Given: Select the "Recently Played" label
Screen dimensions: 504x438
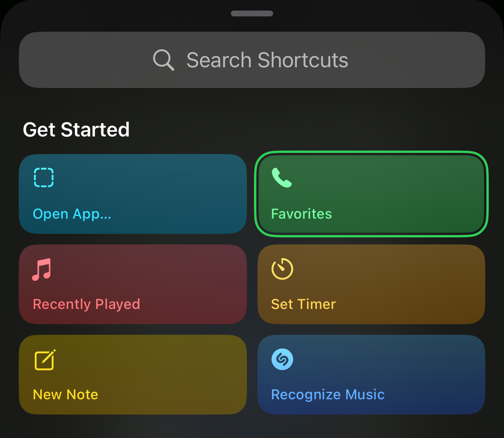Looking at the screenshot, I should 86,304.
